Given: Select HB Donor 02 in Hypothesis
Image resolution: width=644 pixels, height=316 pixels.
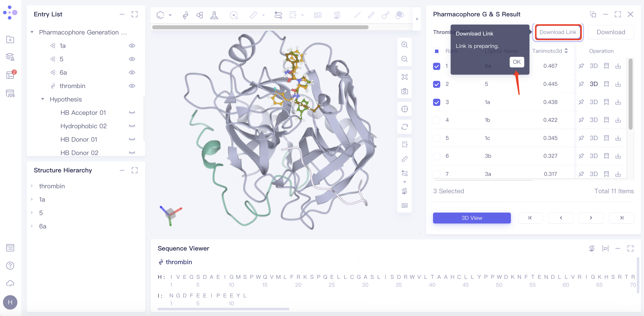Looking at the screenshot, I should (79, 153).
